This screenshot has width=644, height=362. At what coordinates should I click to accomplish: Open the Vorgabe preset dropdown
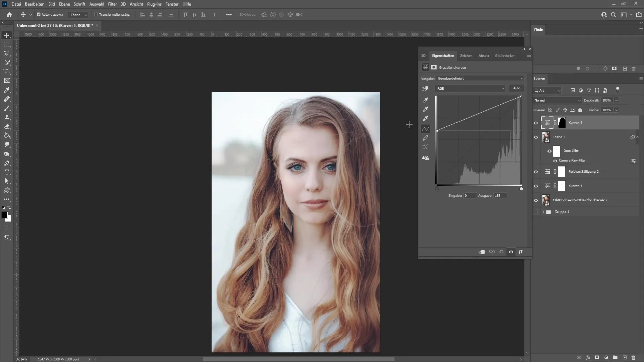pos(480,78)
